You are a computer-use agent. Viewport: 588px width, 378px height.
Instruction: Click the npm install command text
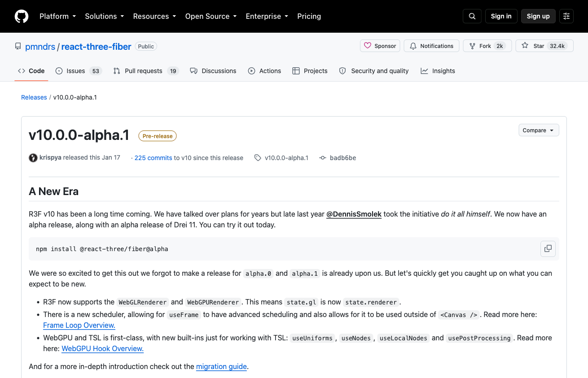102,249
